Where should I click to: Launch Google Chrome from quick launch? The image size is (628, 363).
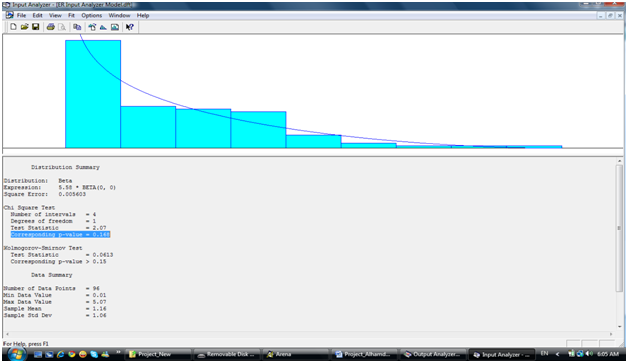pos(72,354)
